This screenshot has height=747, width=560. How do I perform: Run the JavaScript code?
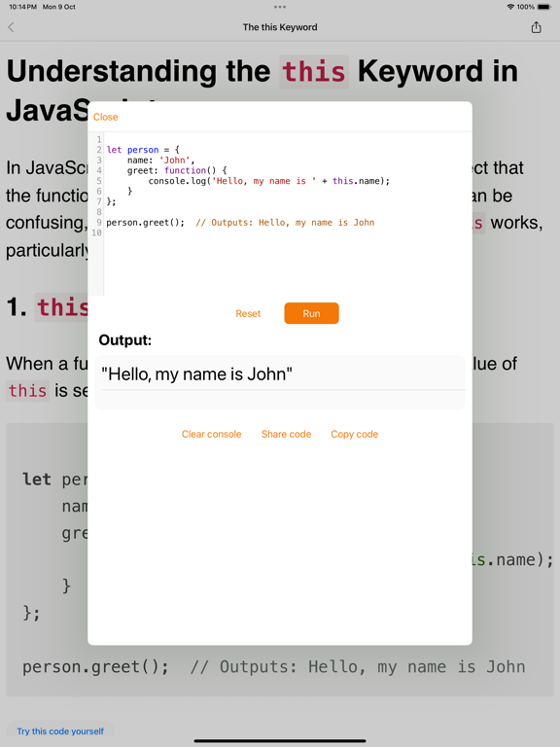[311, 313]
